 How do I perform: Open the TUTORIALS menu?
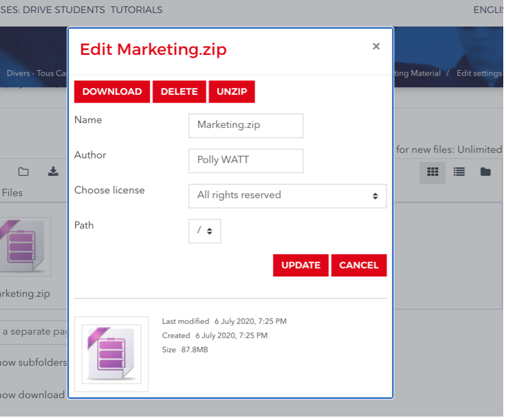pyautogui.click(x=136, y=10)
